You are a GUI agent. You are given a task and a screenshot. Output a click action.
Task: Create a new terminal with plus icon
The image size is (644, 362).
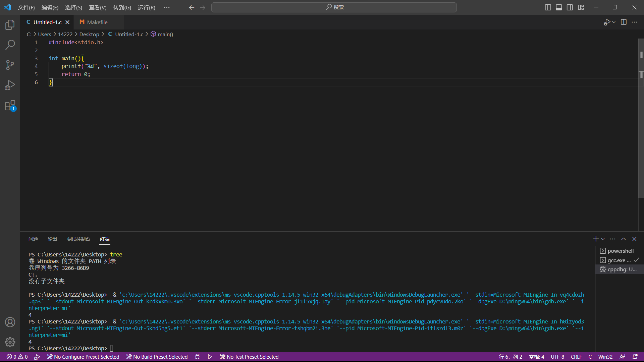click(x=596, y=239)
